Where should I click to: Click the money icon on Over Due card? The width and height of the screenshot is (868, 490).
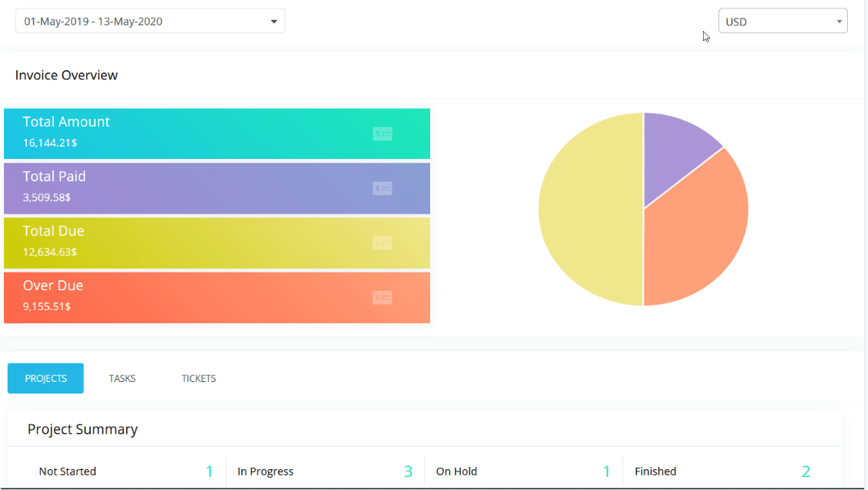(x=382, y=298)
